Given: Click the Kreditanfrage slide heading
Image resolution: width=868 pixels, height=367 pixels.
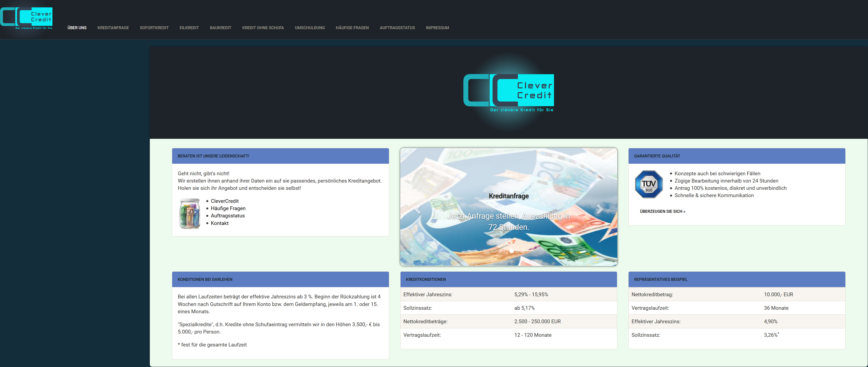Looking at the screenshot, I should pos(508,196).
